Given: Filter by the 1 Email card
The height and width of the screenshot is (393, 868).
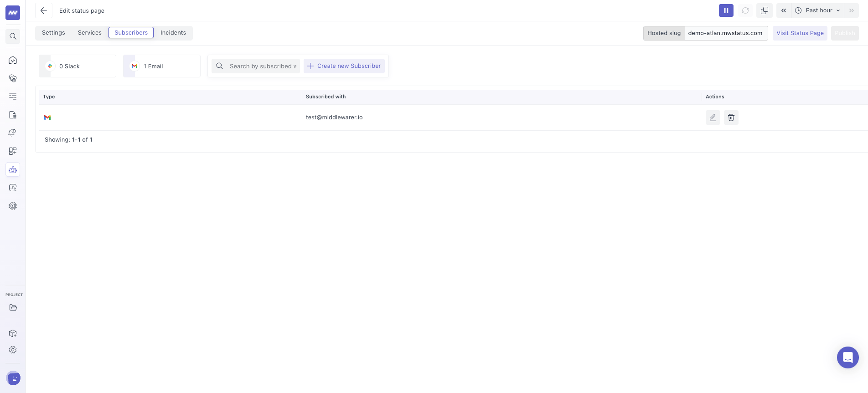Looking at the screenshot, I should [162, 66].
